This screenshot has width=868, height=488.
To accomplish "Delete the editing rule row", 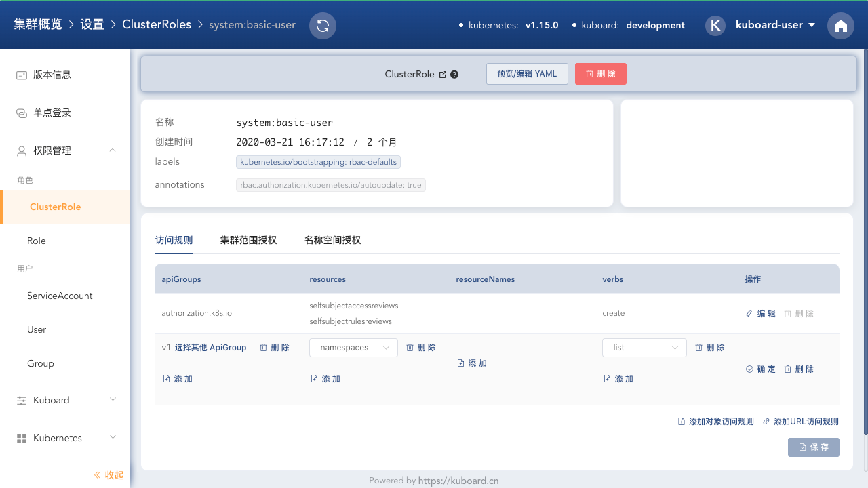I will click(799, 369).
